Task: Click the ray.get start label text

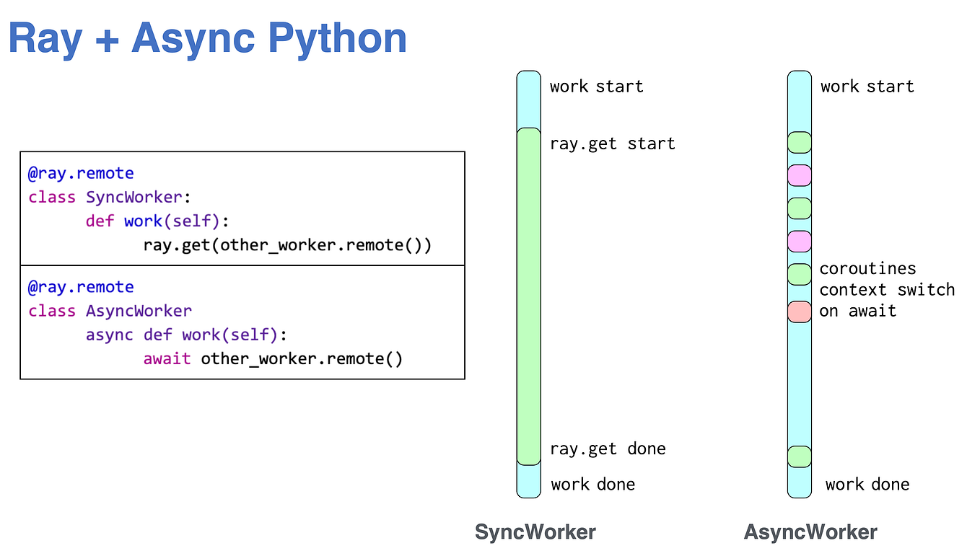Action: click(612, 144)
